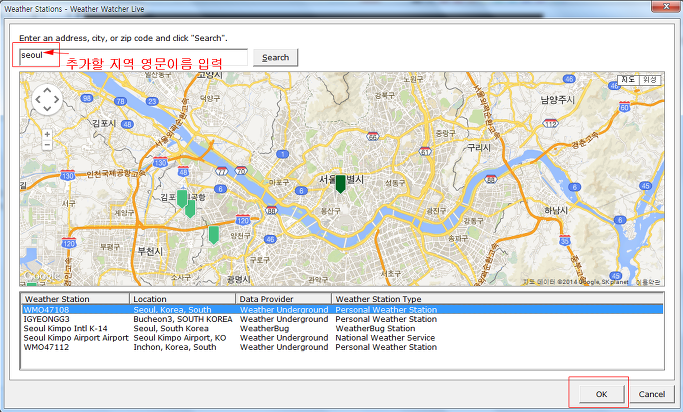Click the Seoul Kimpo Airport, KO location cell

tap(180, 338)
